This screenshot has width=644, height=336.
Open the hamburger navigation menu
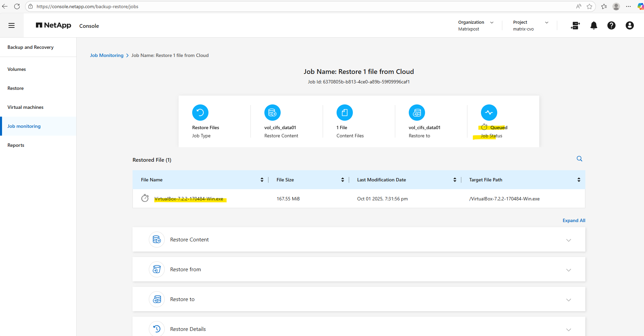coord(12,25)
